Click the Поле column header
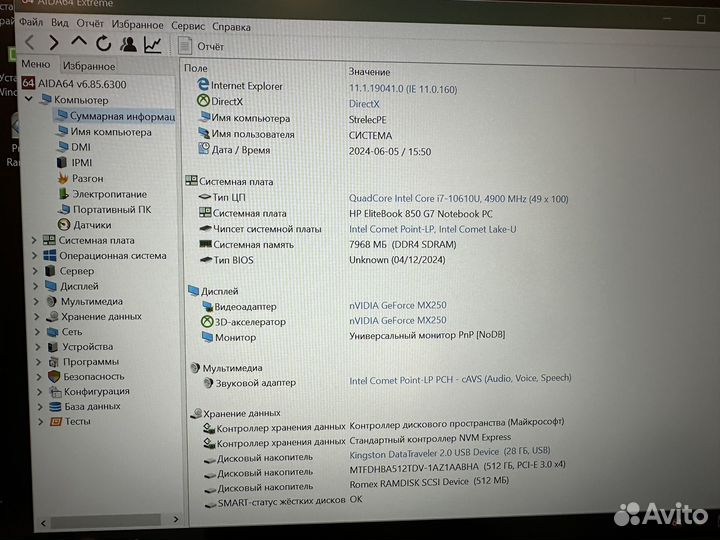This screenshot has height=540, width=720. click(196, 68)
